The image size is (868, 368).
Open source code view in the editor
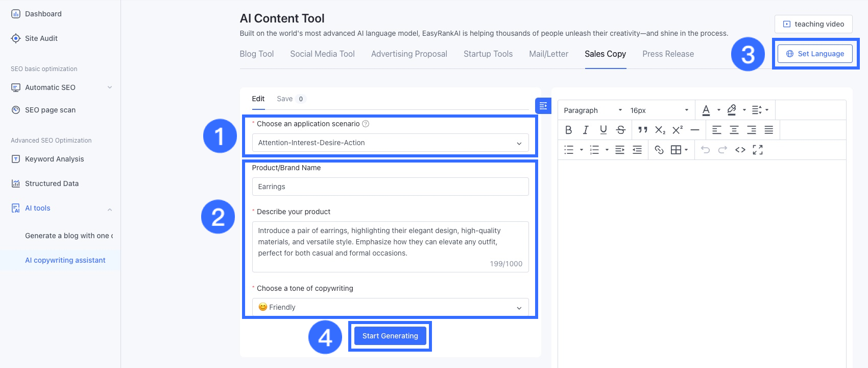click(x=740, y=150)
